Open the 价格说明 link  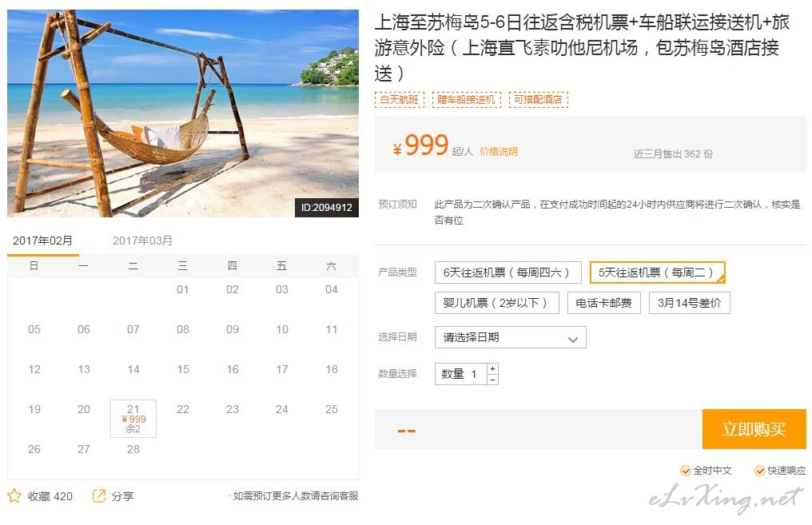[x=498, y=151]
